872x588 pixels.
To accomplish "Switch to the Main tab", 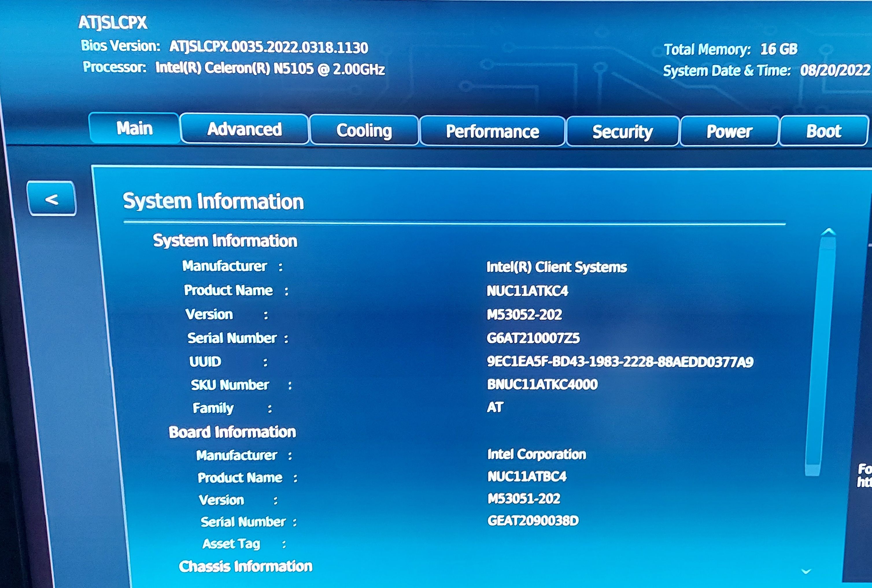I will 134,128.
